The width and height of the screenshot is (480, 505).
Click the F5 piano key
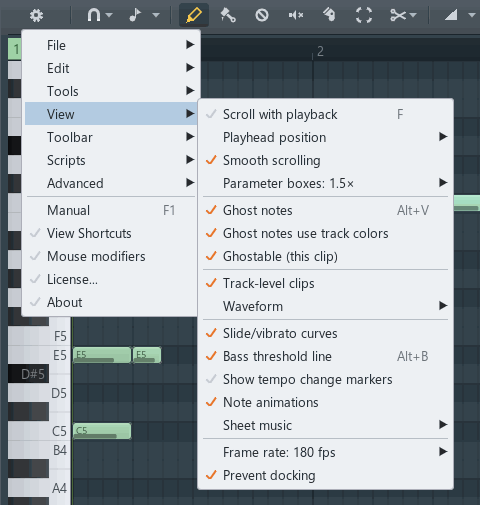click(39, 336)
